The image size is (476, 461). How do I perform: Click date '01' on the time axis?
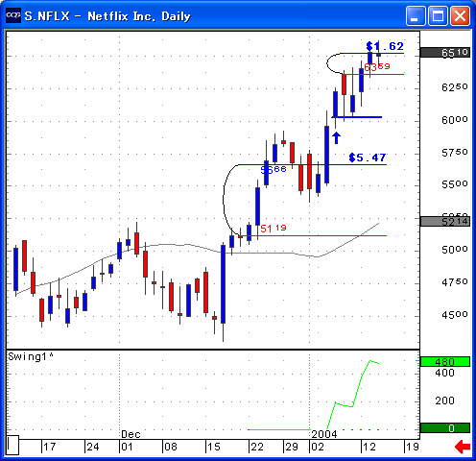[x=127, y=447]
